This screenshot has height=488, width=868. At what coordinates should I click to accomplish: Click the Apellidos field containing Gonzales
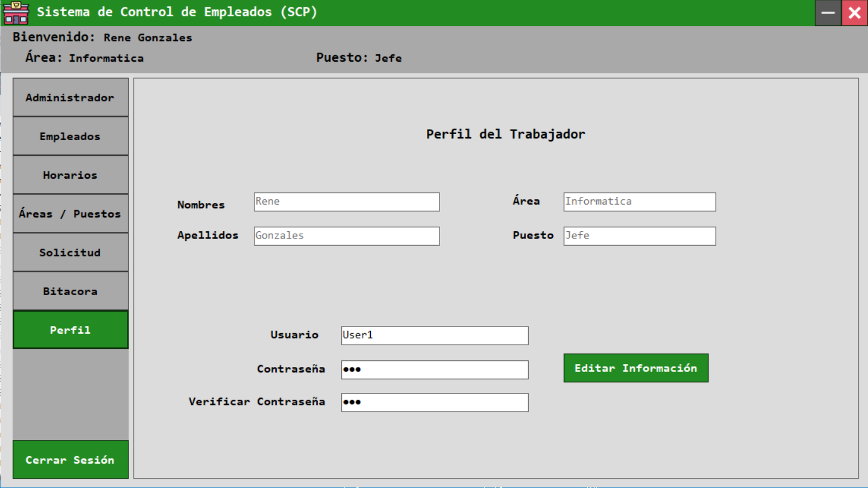[346, 236]
